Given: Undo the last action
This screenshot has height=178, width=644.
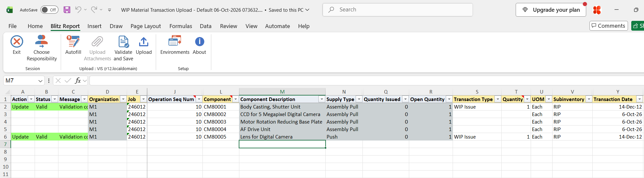Looking at the screenshot, I should click(78, 10).
